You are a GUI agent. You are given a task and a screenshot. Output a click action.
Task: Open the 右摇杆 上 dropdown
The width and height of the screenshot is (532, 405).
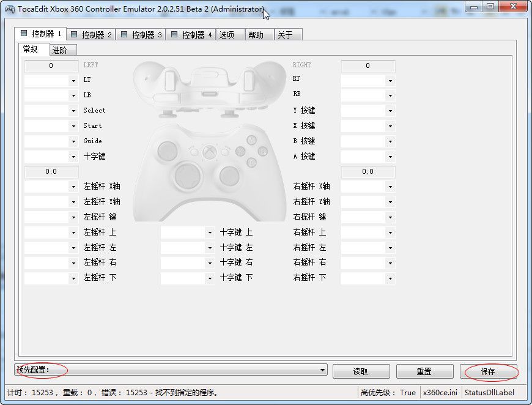(368, 232)
